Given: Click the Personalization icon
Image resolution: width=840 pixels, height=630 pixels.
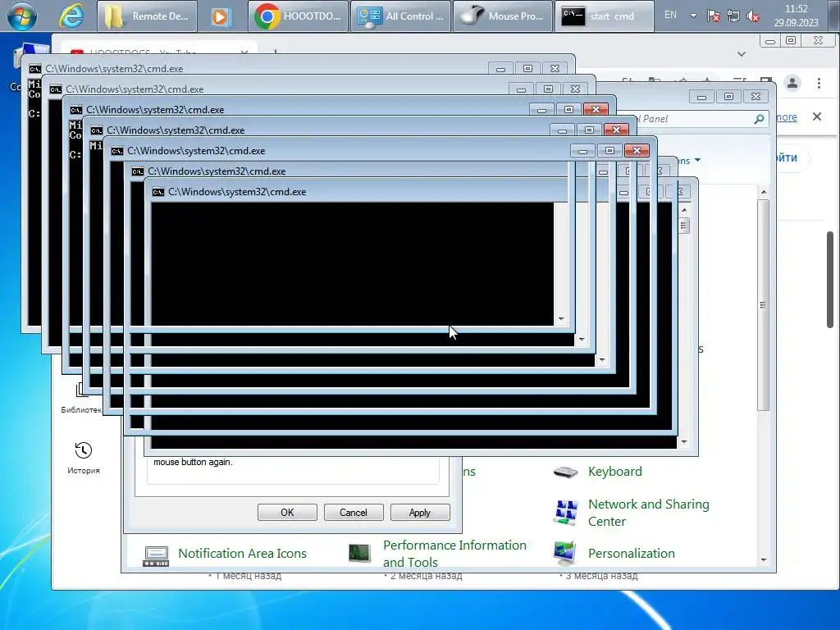Looking at the screenshot, I should (566, 554).
